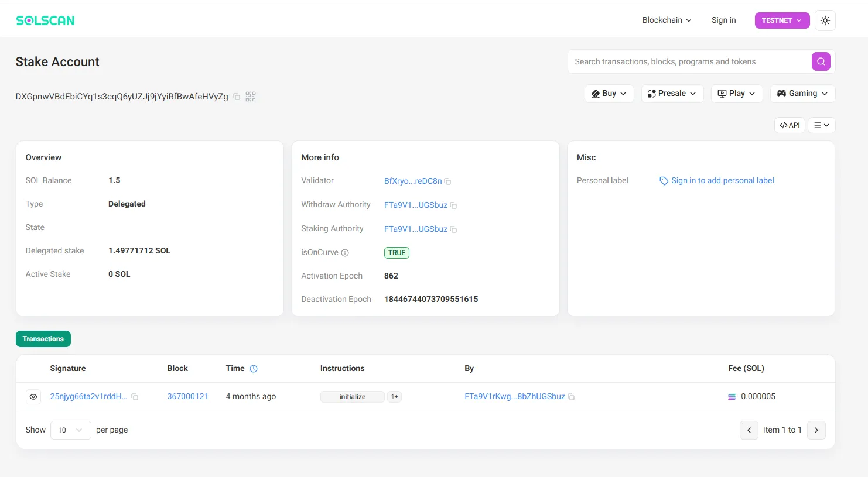Copy the Withdraw Authority address
This screenshot has height=477, width=868.
click(453, 205)
